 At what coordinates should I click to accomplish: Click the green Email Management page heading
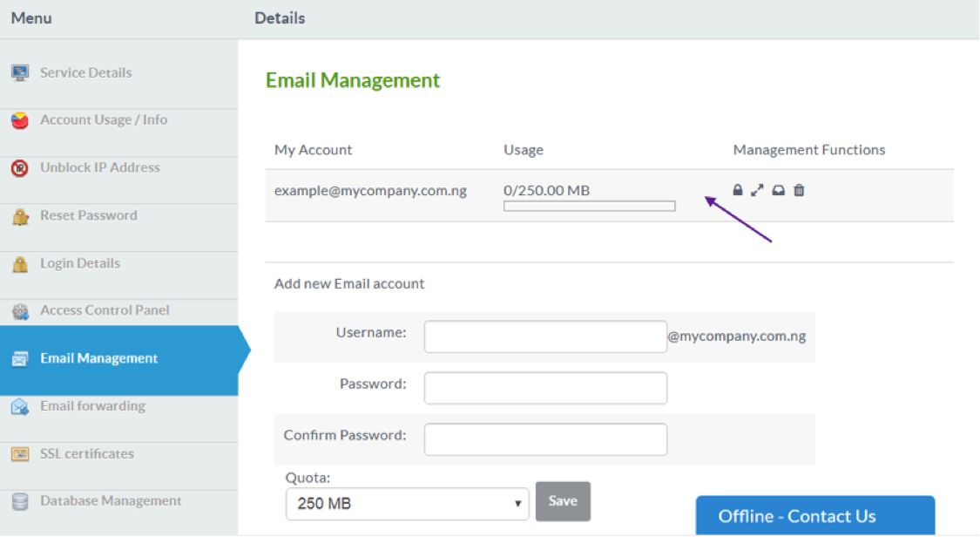coord(353,80)
